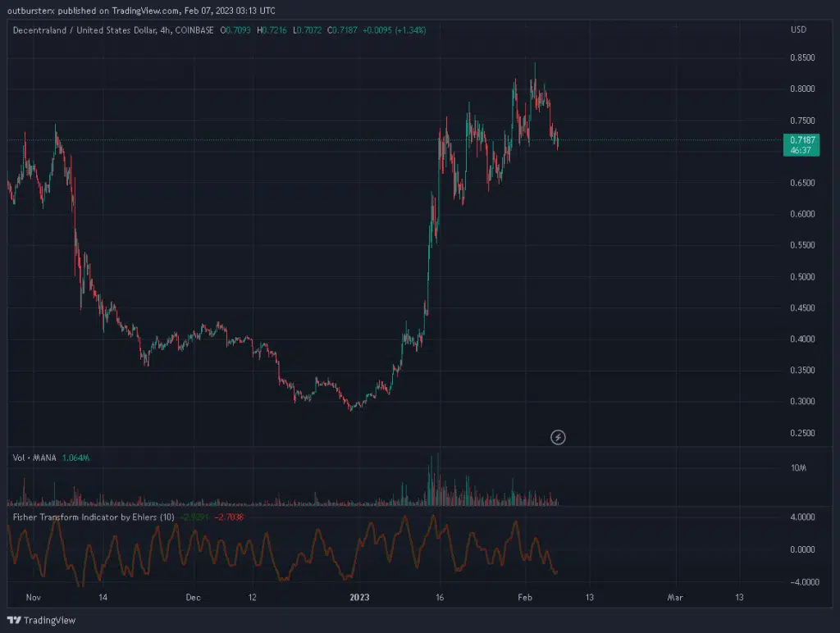Click the 0.5500 price axis label
The image size is (840, 633).
[x=802, y=244]
